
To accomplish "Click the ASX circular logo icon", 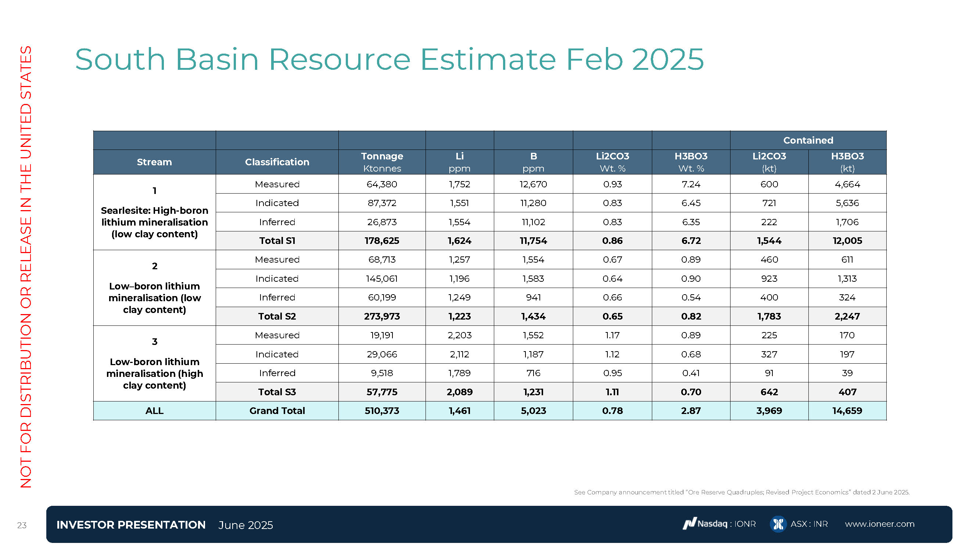I will [x=778, y=524].
